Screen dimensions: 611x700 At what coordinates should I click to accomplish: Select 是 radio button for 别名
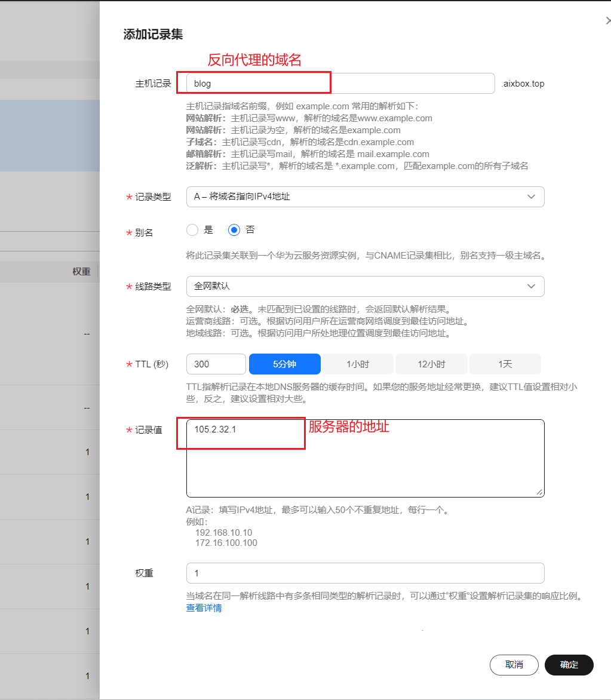point(192,230)
